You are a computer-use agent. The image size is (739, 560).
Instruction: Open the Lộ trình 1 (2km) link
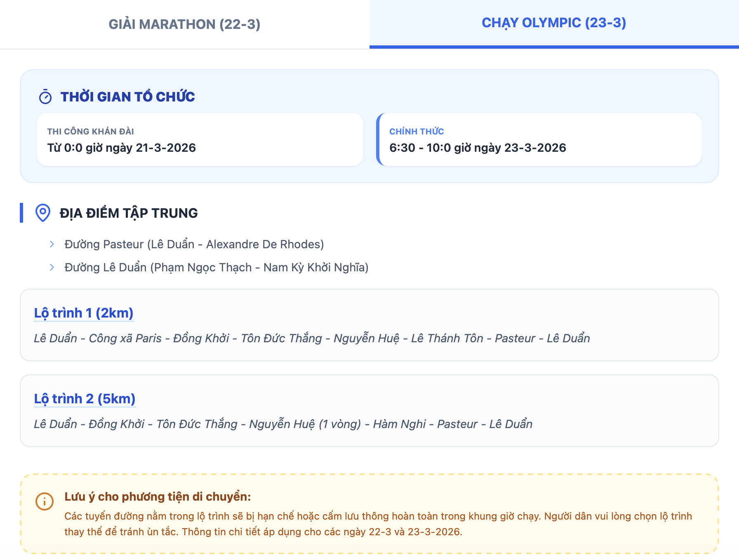coord(84,313)
